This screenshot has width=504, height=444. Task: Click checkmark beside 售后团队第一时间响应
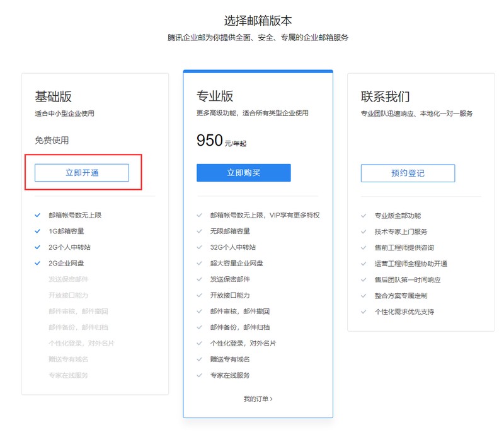(x=364, y=279)
